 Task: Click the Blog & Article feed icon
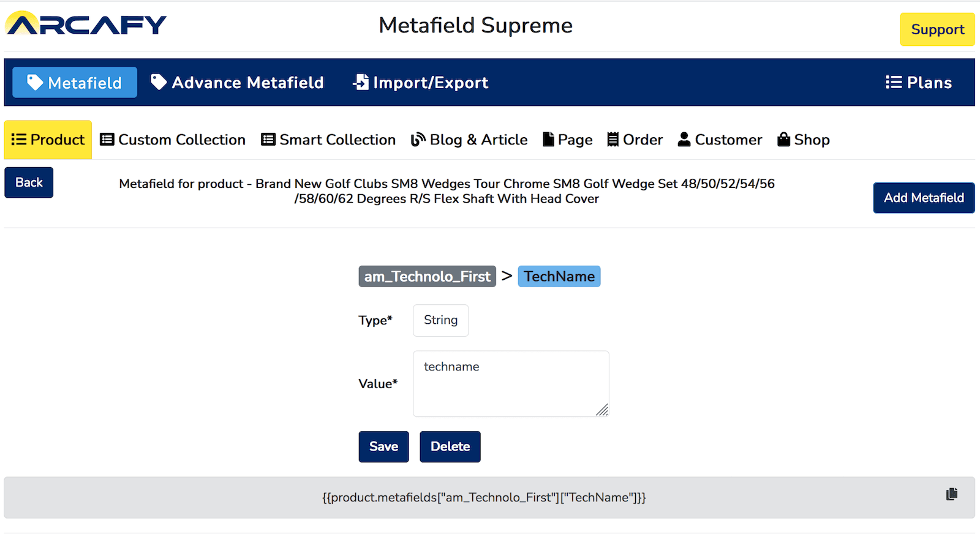417,140
